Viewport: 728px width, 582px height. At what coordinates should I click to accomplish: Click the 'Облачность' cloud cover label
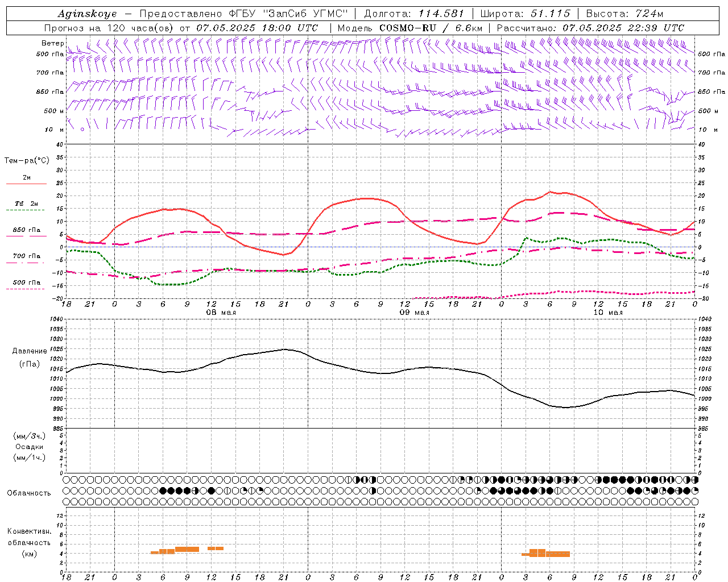click(29, 493)
